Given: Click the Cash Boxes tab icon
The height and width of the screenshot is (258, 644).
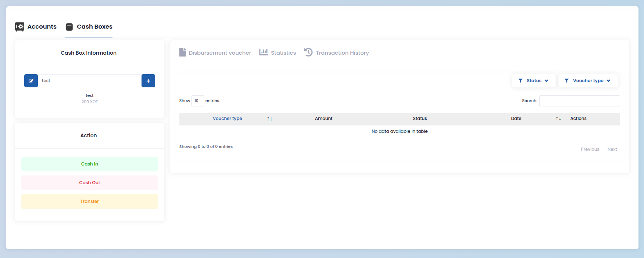Looking at the screenshot, I should pos(69,27).
